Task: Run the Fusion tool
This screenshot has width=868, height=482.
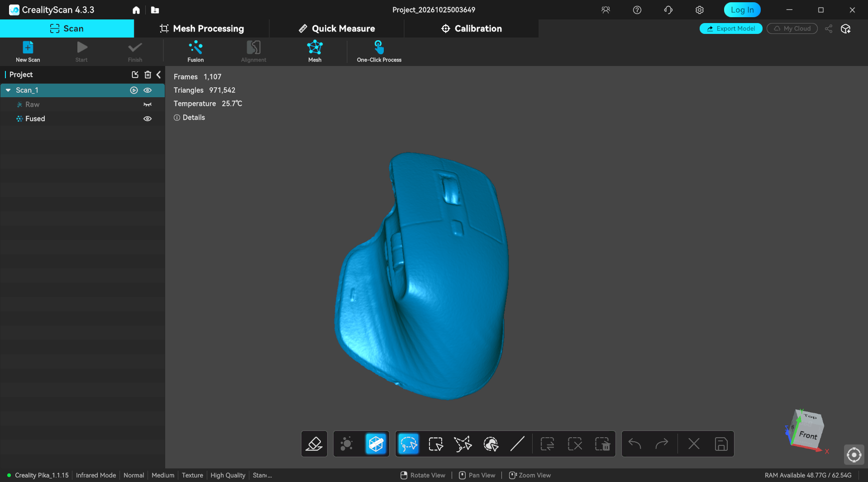Action: pos(196,51)
